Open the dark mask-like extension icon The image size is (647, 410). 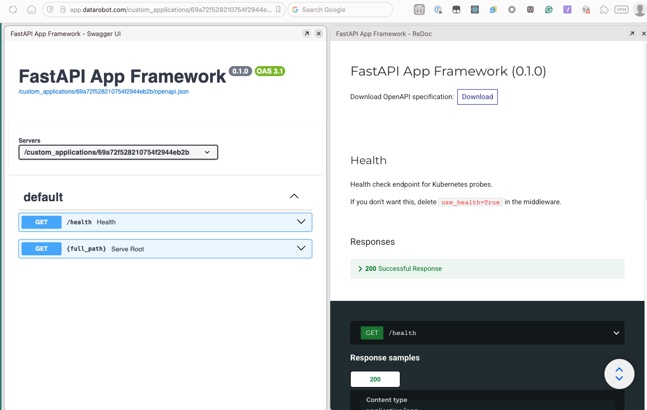[x=456, y=9]
